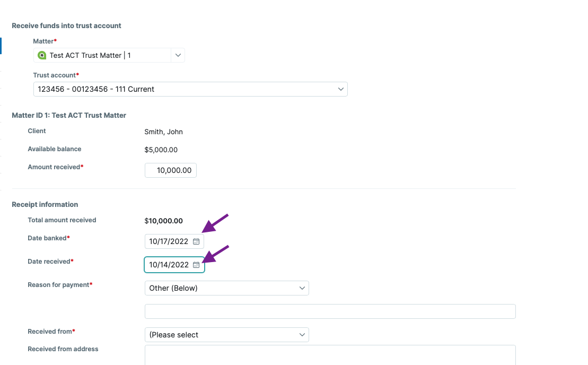Open the Trust account dropdown
Image resolution: width=588 pixels, height=365 pixels.
190,89
